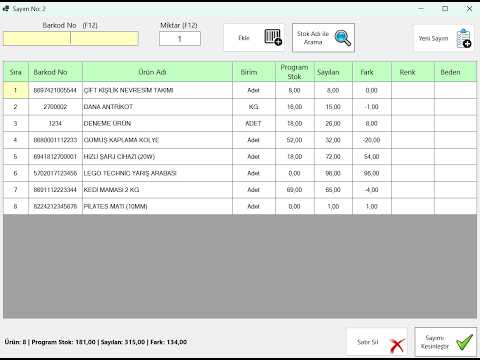Select LEGO TECHNIC YARIŞ ARABASI cell
The height and width of the screenshot is (360, 480).
click(x=157, y=173)
